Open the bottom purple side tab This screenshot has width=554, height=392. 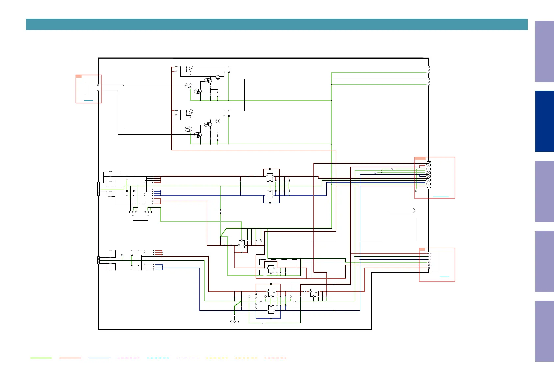pyautogui.click(x=544, y=331)
